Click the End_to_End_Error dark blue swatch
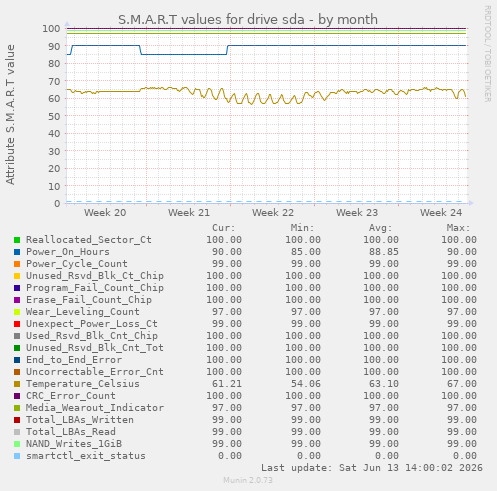 [17, 360]
